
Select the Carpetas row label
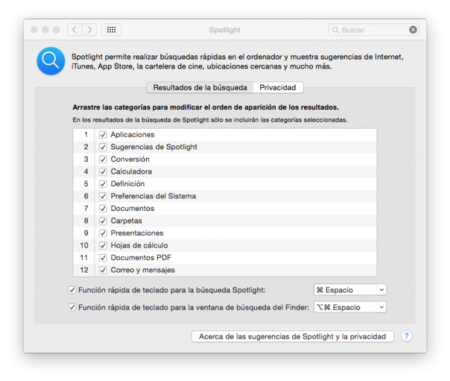point(126,221)
